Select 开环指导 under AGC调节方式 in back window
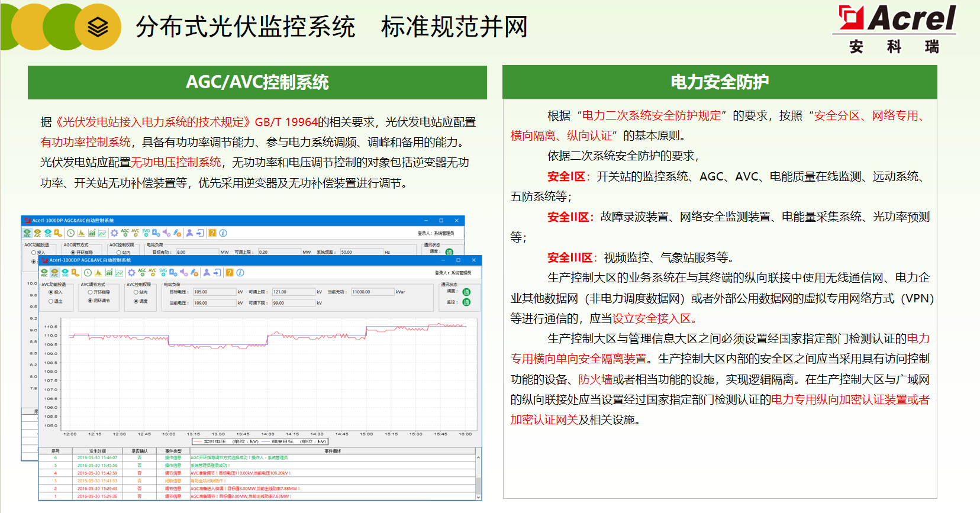Viewport: 980px width, 513px height. coord(82,253)
